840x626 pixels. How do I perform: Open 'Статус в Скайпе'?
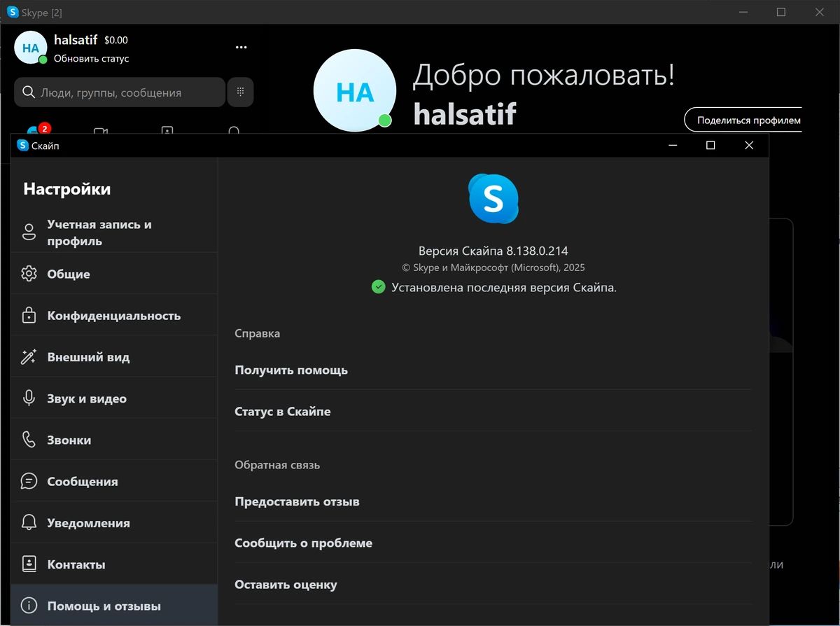[x=493, y=411]
